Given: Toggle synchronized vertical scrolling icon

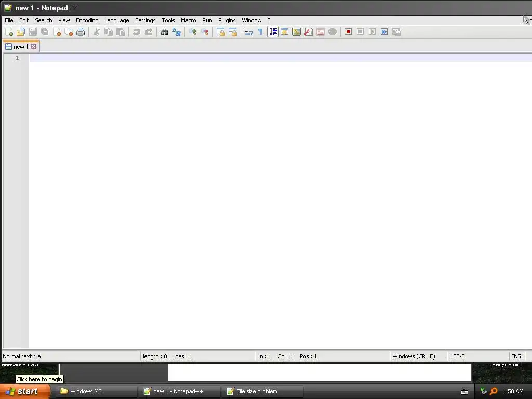Looking at the screenshot, I should (221, 32).
